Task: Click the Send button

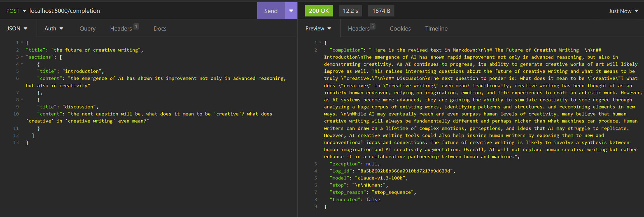Action: [271, 11]
